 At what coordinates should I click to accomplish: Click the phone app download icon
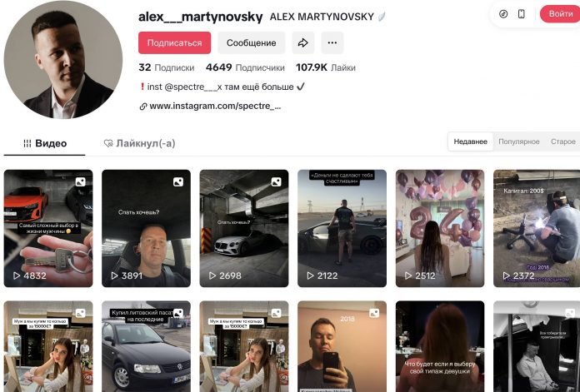click(x=521, y=14)
